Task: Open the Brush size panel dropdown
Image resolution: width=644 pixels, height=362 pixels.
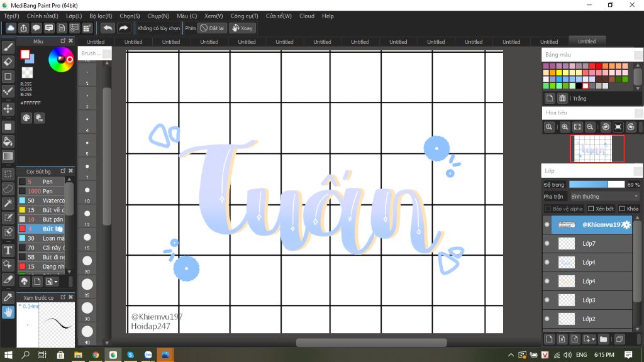Action: point(106,53)
